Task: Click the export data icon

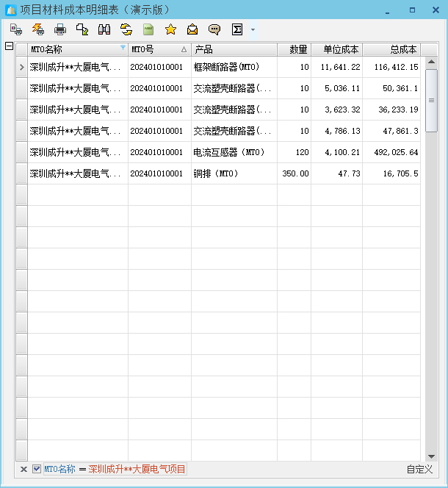Action: pos(82,29)
